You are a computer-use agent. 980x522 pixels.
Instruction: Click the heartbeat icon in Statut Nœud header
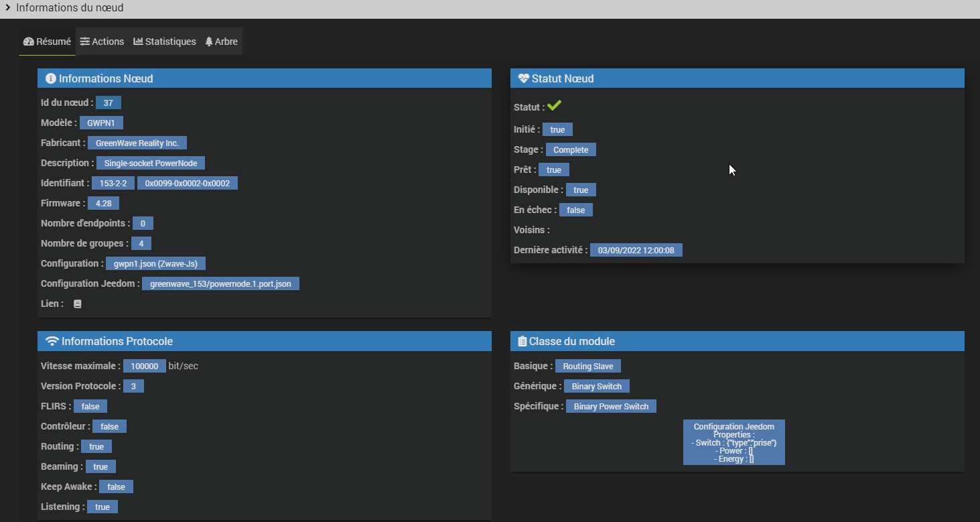click(523, 78)
